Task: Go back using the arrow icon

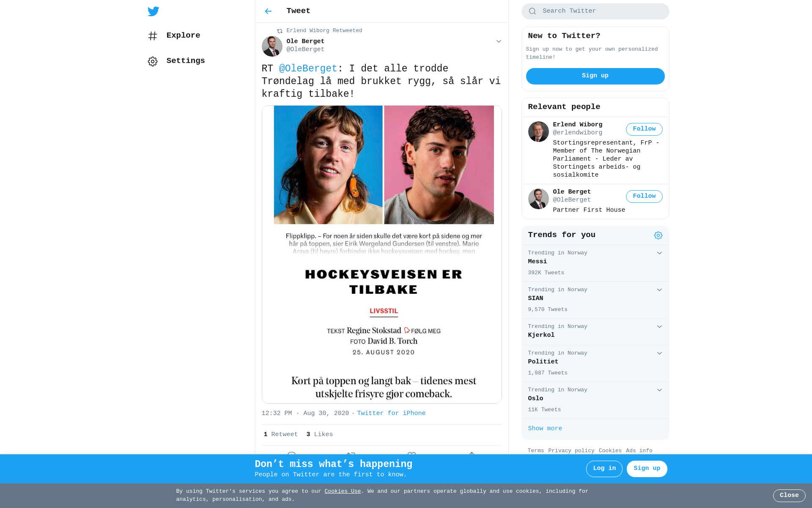Action: 268,11
